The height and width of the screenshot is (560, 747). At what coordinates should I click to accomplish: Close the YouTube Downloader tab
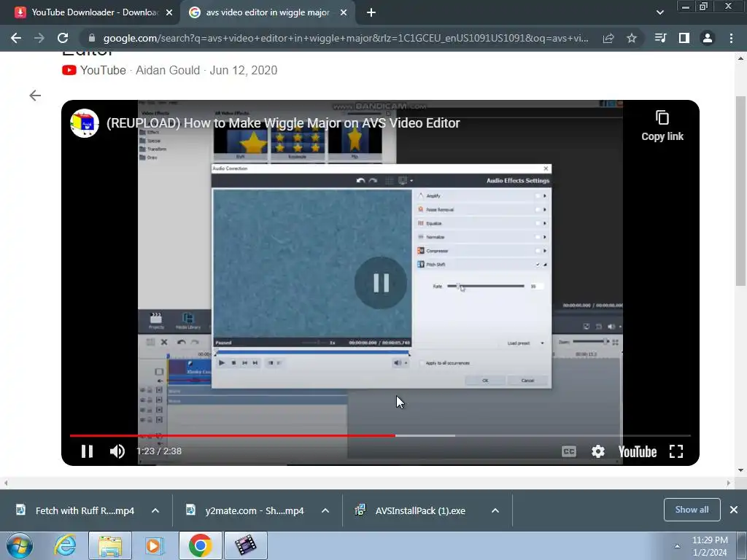coord(169,13)
